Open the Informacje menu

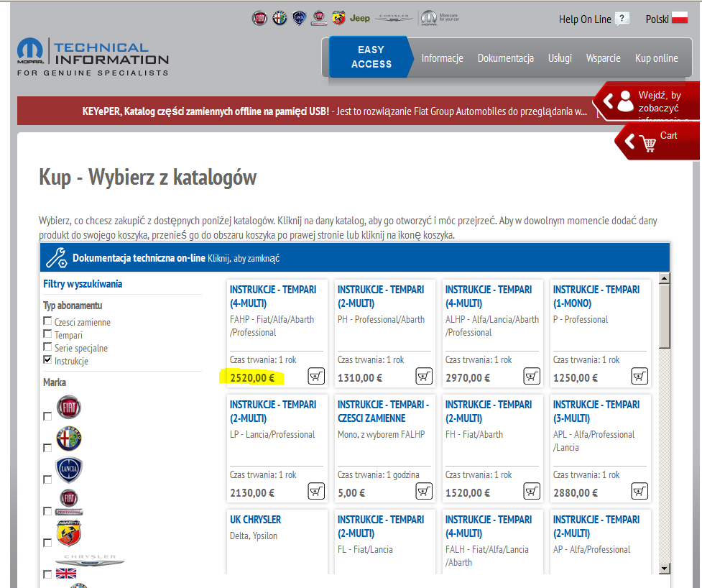(x=443, y=58)
